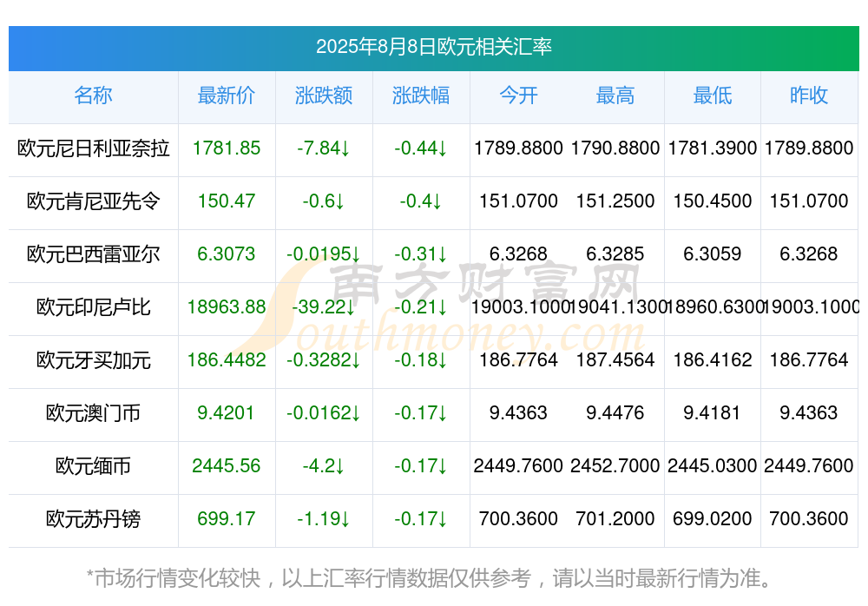Click latest price 150.47

227,201
